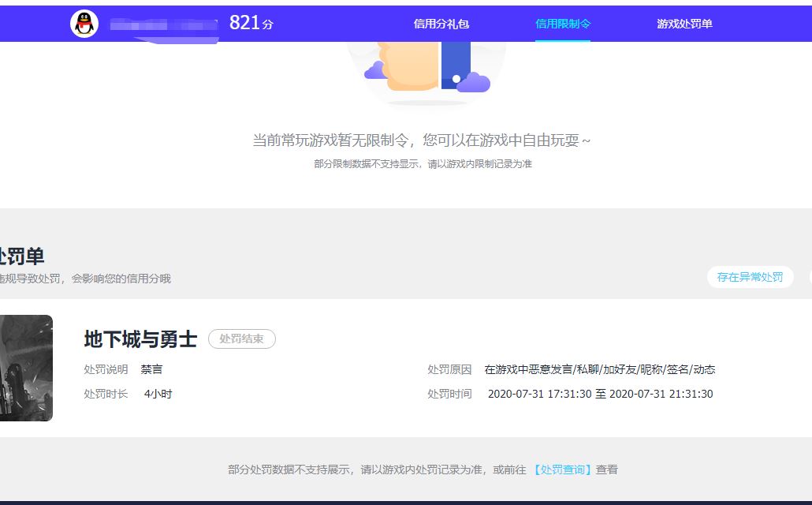This screenshot has height=505, width=812.
Task: Click the 821分 credit score display
Action: click(249, 23)
